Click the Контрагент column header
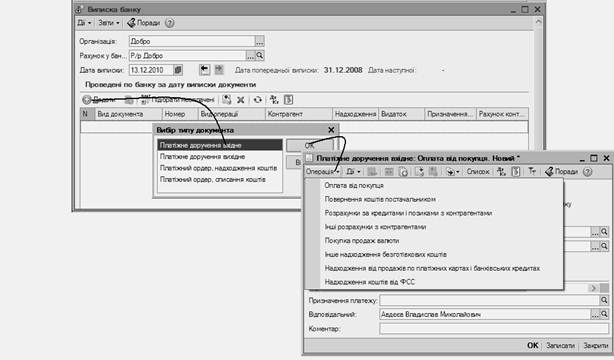This screenshot has width=614, height=360. (298, 114)
